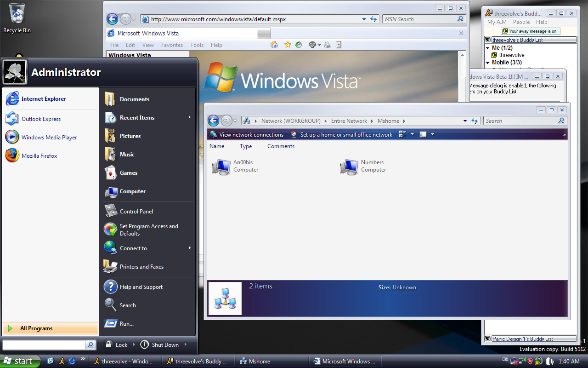Switch to Mshome taskbar button

tap(271, 361)
